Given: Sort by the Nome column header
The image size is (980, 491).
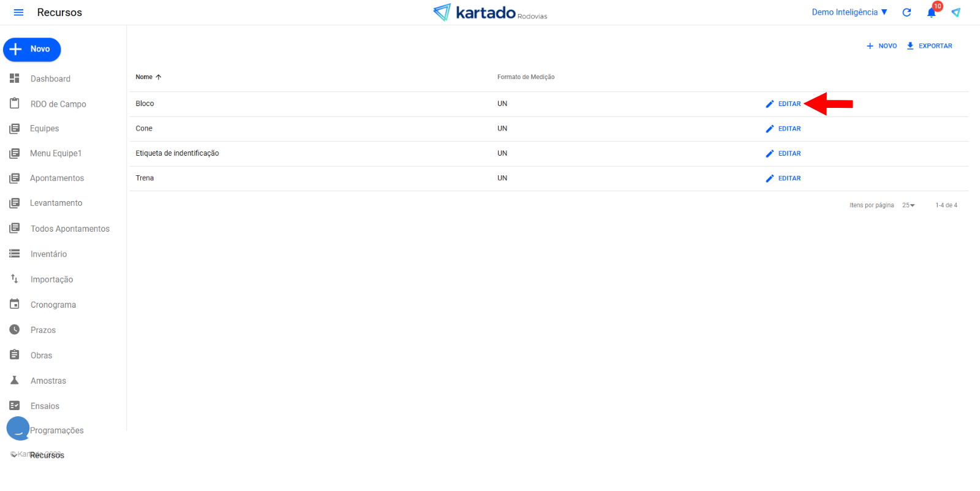Looking at the screenshot, I should click(145, 77).
